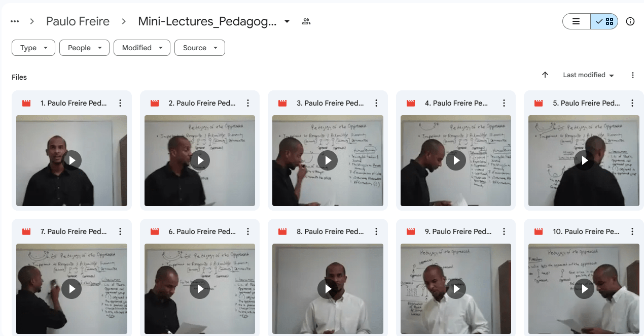Open more options for file 1. Paulo Freire
The width and height of the screenshot is (644, 336).
click(x=120, y=103)
